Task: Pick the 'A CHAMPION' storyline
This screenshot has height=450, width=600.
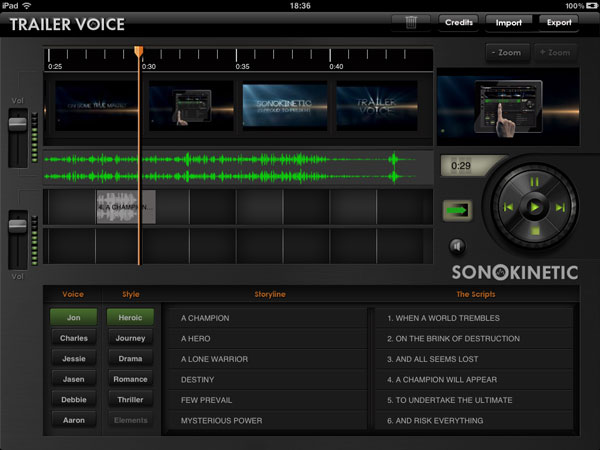Action: pyautogui.click(x=267, y=318)
